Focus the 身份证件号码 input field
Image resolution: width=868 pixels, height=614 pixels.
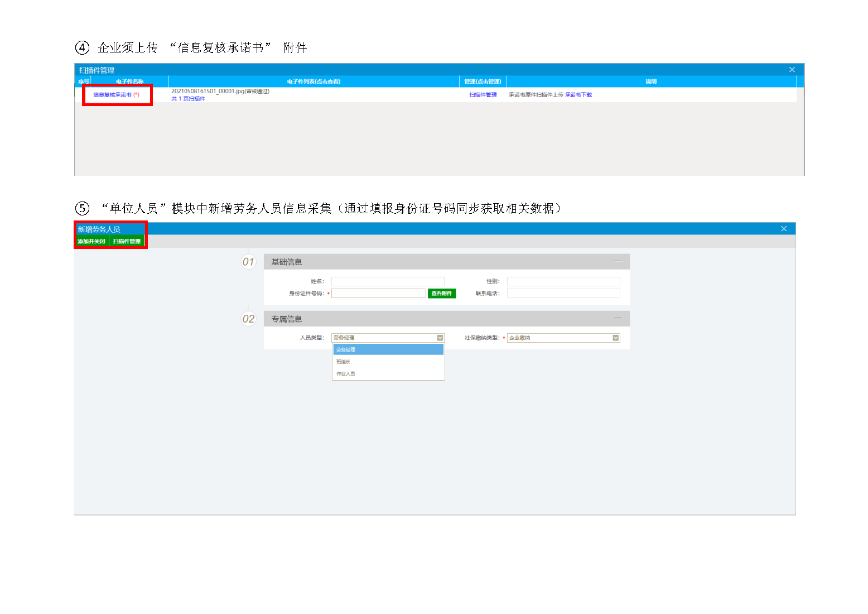[x=378, y=294]
